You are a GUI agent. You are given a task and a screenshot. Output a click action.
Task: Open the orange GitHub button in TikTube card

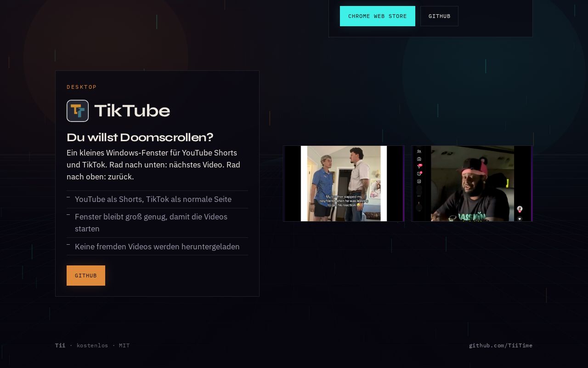(x=86, y=276)
